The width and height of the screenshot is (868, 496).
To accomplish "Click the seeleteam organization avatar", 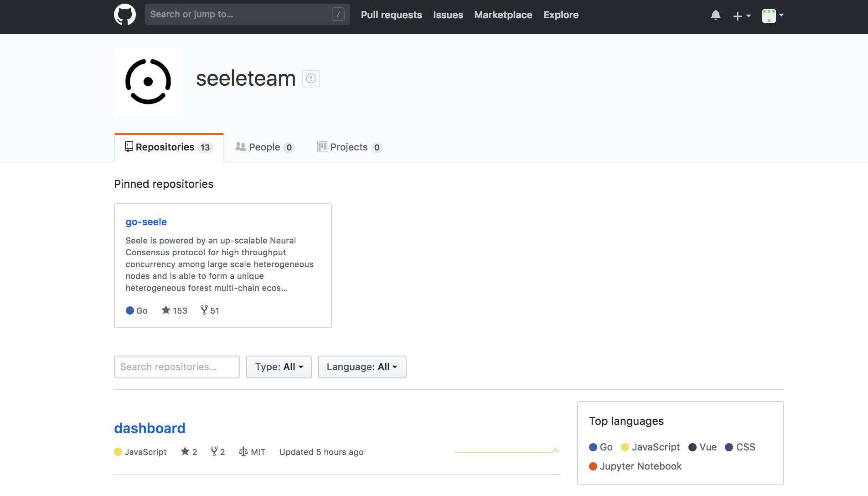I will 148,82.
